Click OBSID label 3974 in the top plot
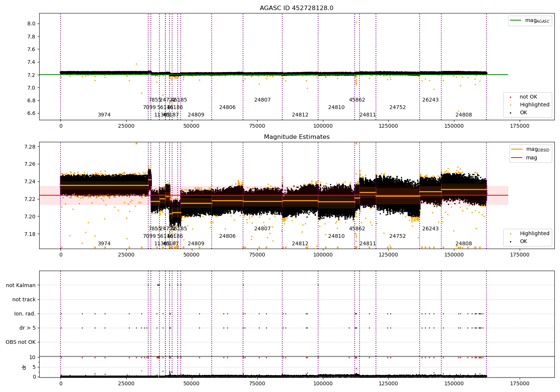Viewport: 560px width, 392px height. [x=104, y=115]
